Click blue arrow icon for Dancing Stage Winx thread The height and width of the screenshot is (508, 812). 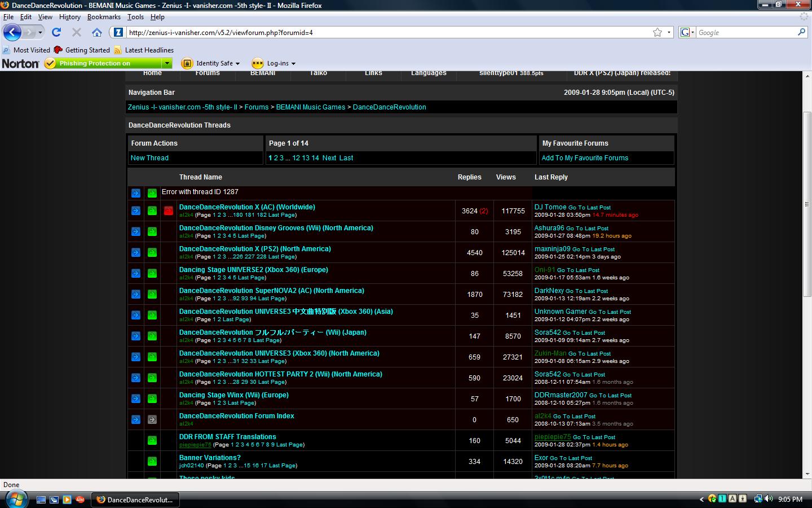(x=136, y=398)
